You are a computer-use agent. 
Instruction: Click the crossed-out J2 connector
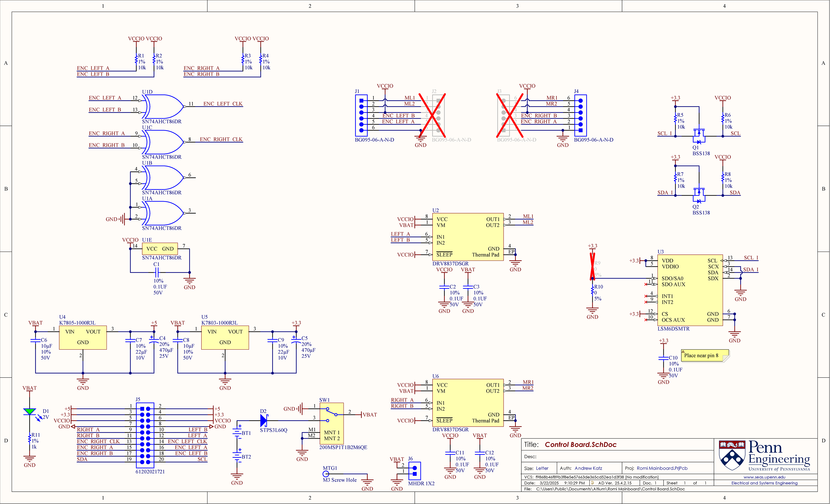click(438, 115)
